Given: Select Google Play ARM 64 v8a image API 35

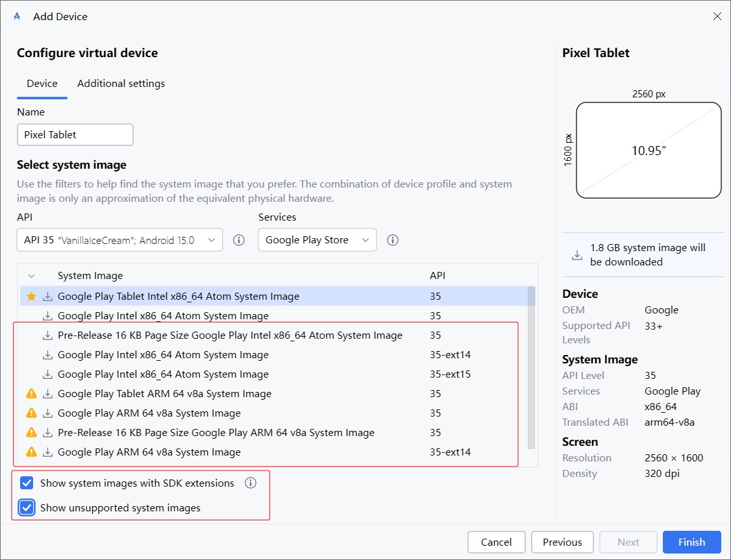Looking at the screenshot, I should (277, 413).
